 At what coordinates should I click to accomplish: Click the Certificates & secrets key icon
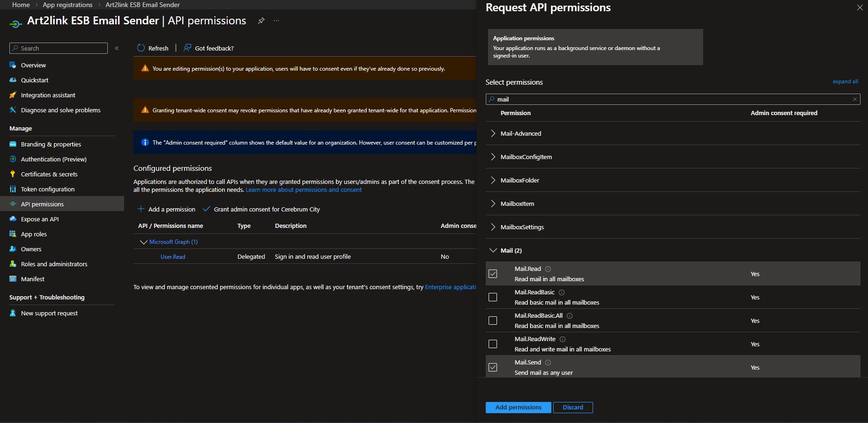(13, 174)
